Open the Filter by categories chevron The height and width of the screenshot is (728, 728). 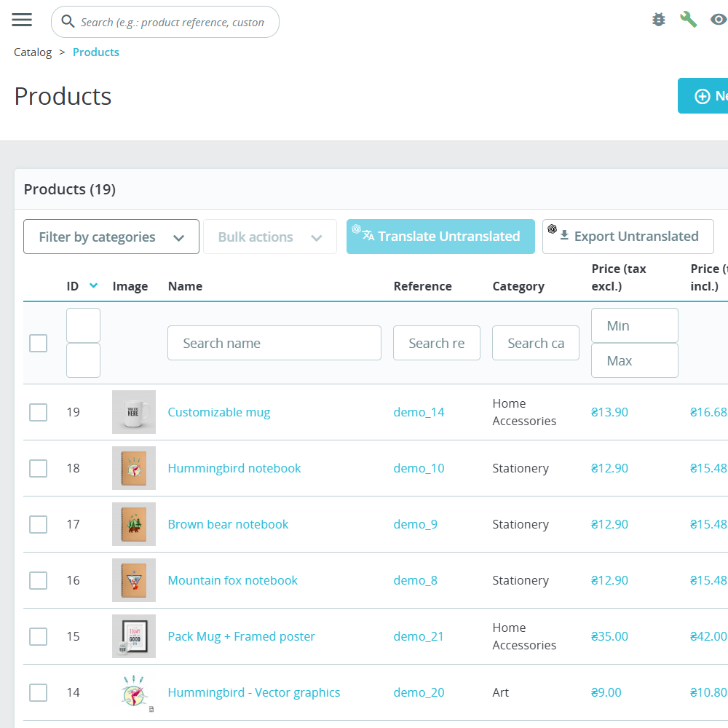(x=179, y=237)
